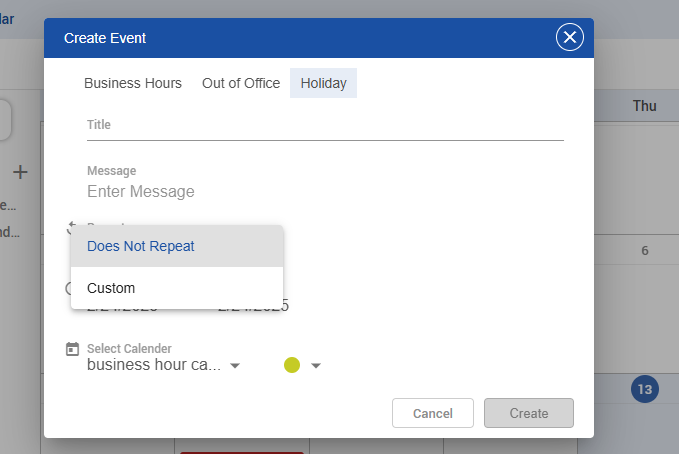Image resolution: width=679 pixels, height=454 pixels.
Task: Click the Enter Message field
Action: 325,191
